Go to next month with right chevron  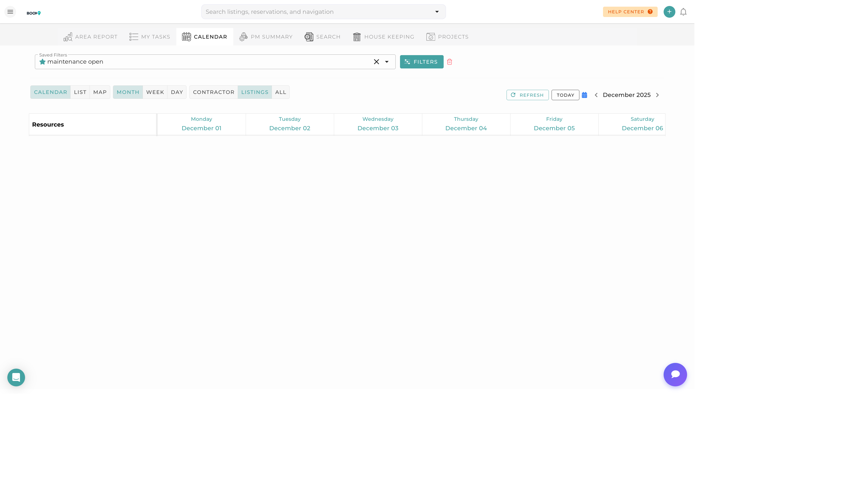(x=657, y=95)
